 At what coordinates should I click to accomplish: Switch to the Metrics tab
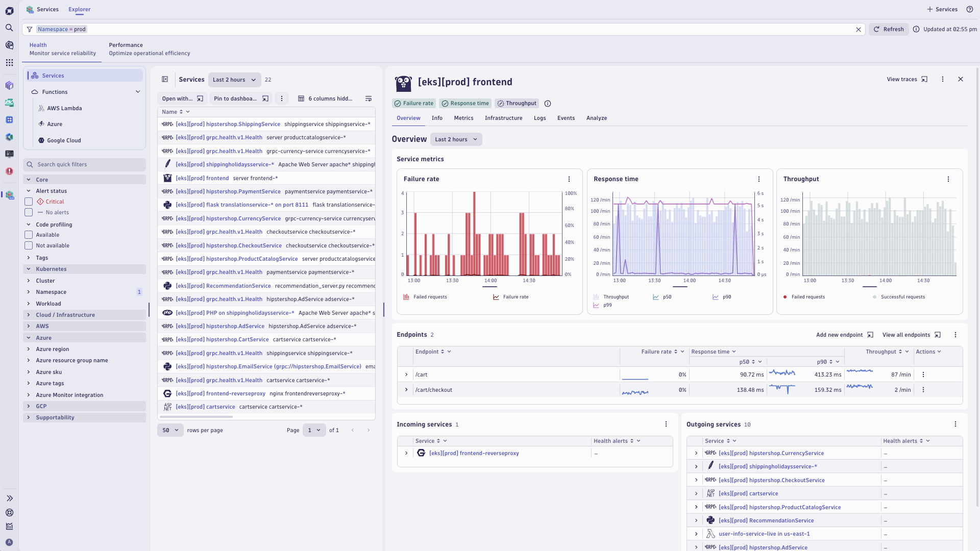click(x=463, y=118)
